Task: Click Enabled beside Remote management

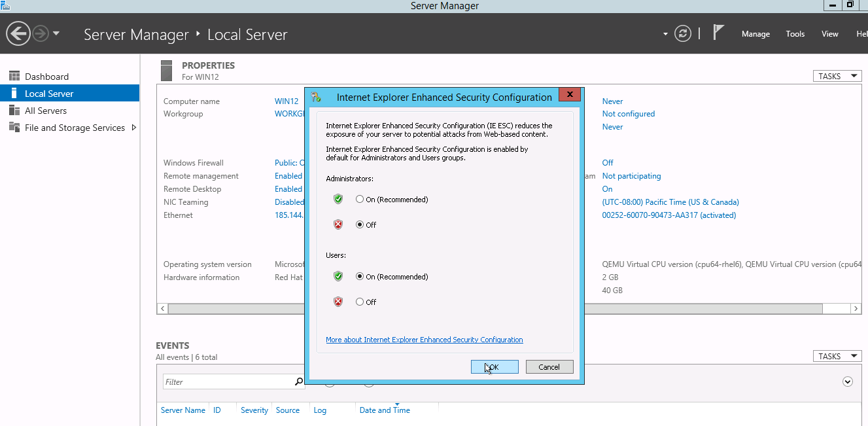Action: point(288,176)
